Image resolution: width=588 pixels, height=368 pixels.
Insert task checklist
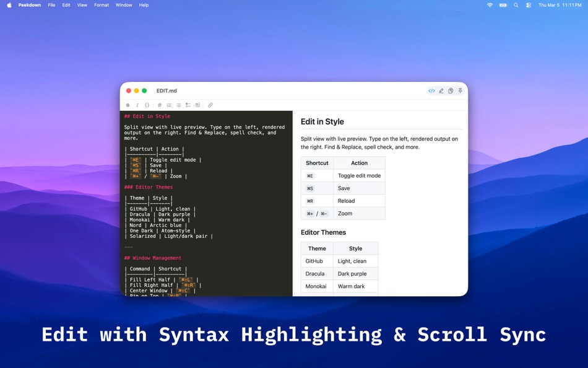click(188, 105)
